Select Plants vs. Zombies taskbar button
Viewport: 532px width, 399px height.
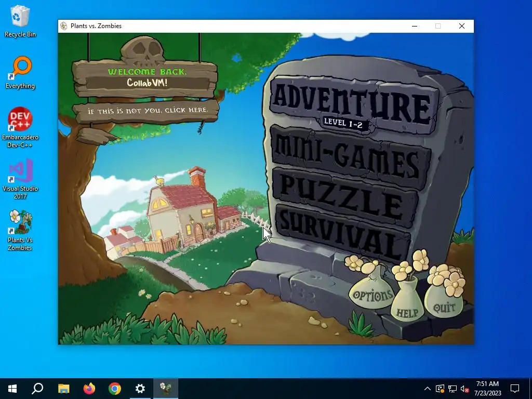click(166, 389)
